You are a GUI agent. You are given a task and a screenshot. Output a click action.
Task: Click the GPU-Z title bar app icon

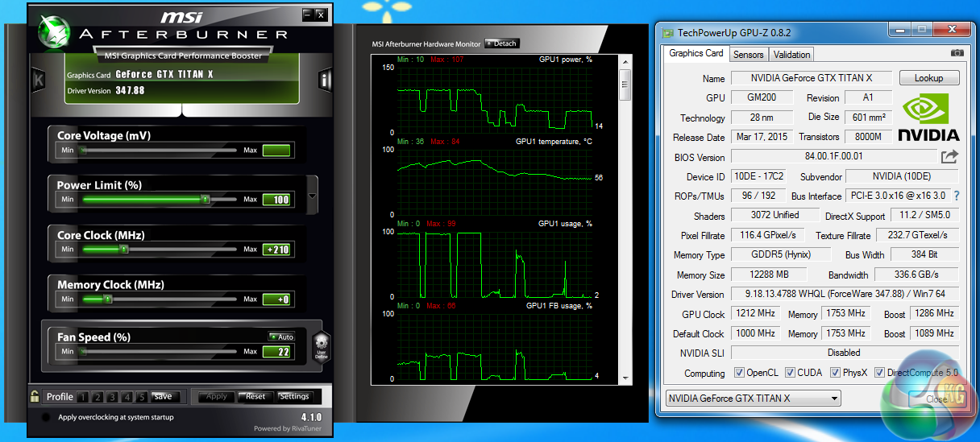pos(667,33)
